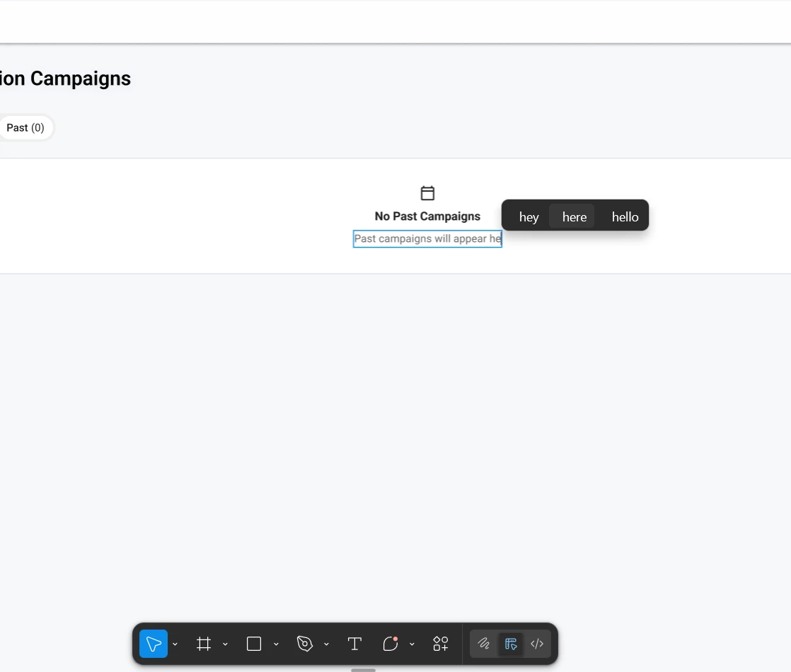Open the Actions components tool
The image size is (791, 672).
point(440,644)
